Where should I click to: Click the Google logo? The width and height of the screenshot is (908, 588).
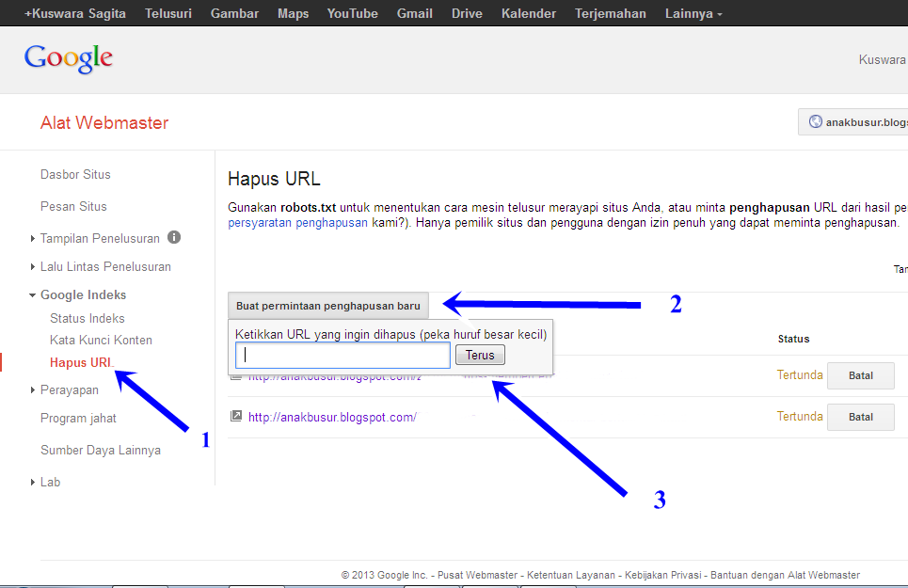tap(69, 58)
